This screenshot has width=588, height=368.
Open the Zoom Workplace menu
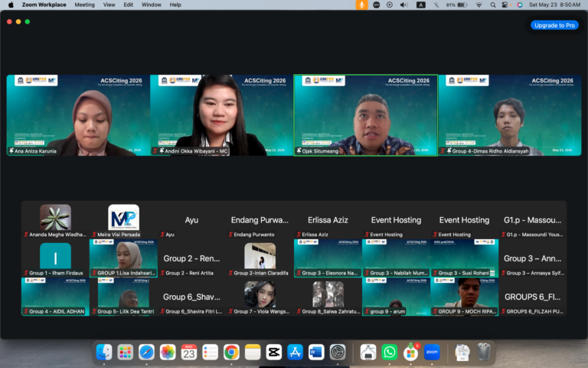click(44, 5)
